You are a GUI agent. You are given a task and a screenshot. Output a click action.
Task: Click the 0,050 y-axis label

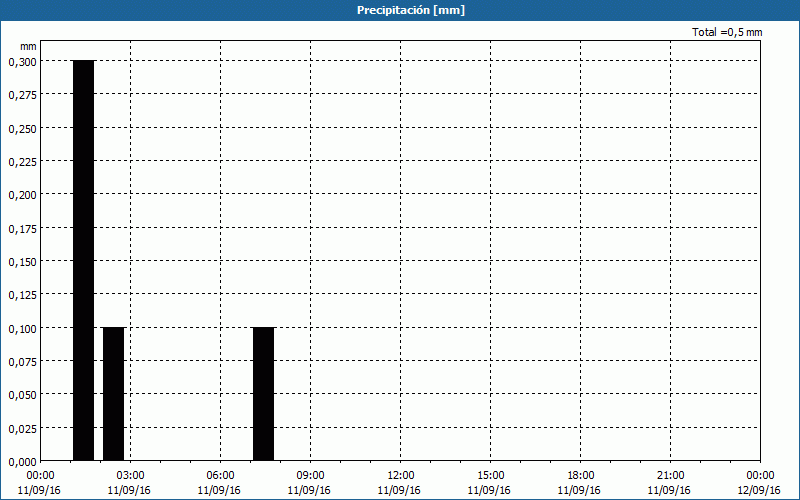[22, 395]
